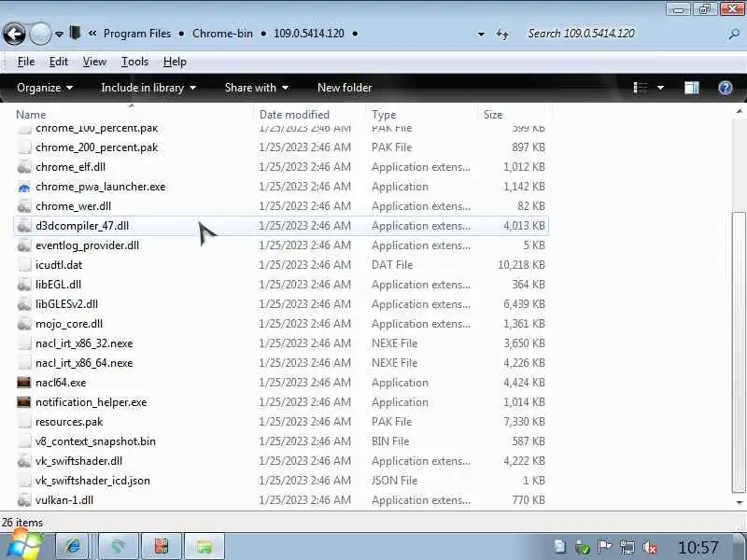Click the notification_helper.exe application icon

tap(24, 402)
